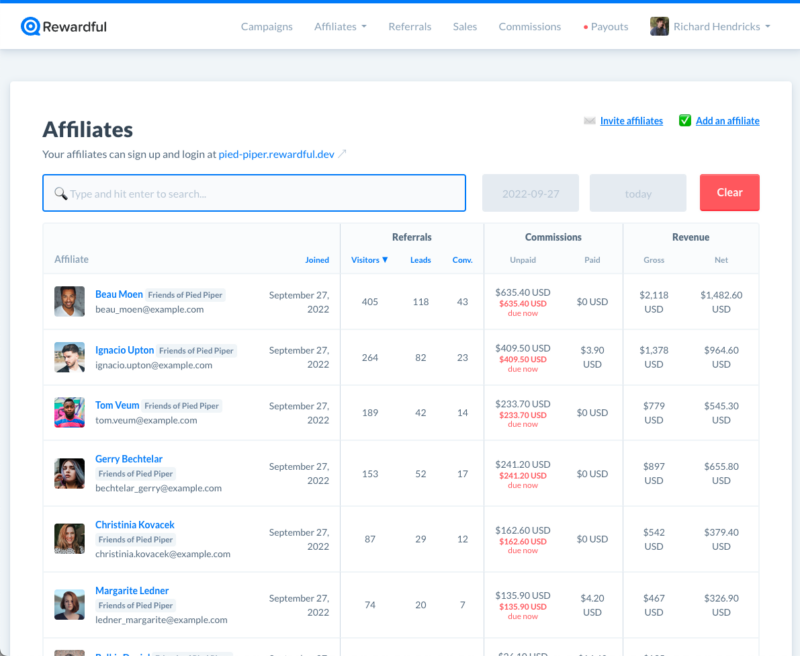Click Gerry Bechtelar's Friends of Pied Piper tag

136,473
